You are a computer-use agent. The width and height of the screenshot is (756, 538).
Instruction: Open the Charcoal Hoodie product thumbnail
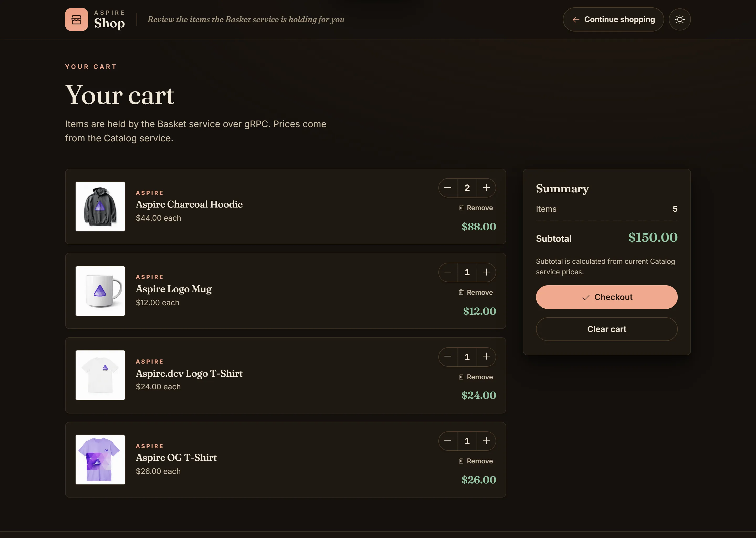point(100,206)
